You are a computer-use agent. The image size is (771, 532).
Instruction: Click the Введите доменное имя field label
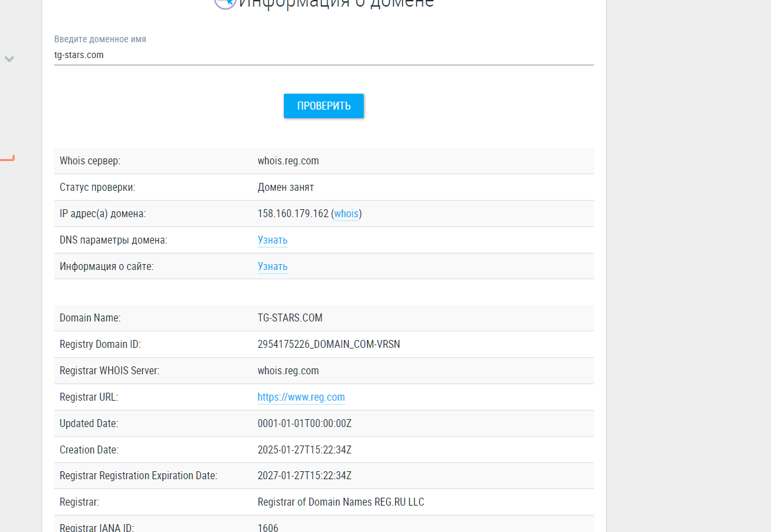pos(100,40)
